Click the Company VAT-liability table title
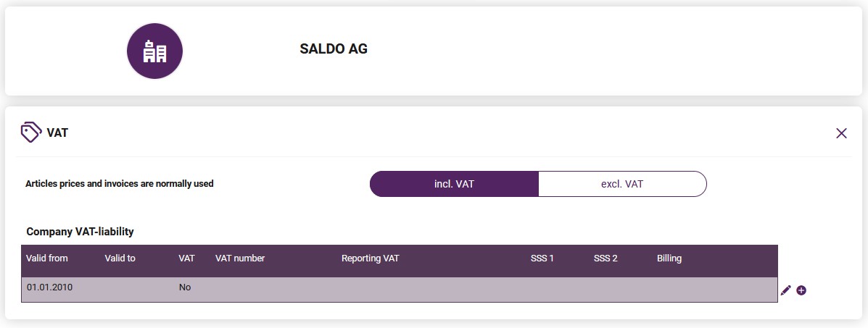The height and width of the screenshot is (328, 868). coord(80,232)
